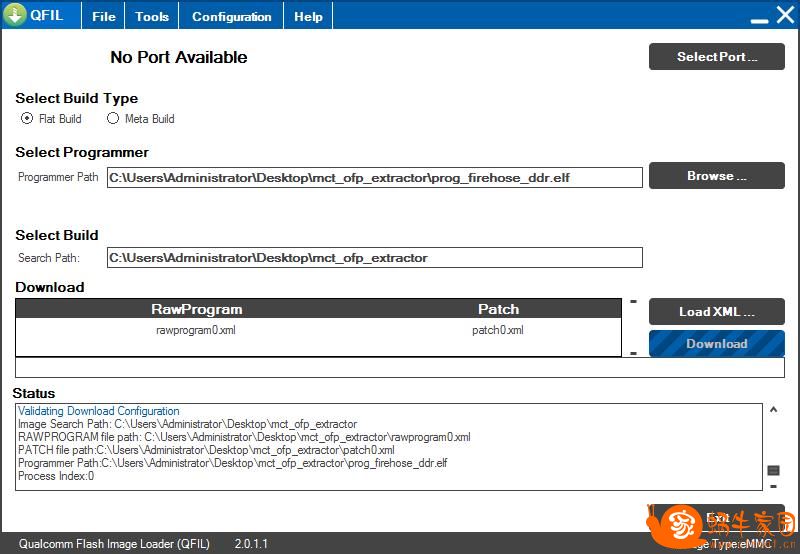
Task: Click the version 2.0.1.1 text
Action: click(251, 544)
